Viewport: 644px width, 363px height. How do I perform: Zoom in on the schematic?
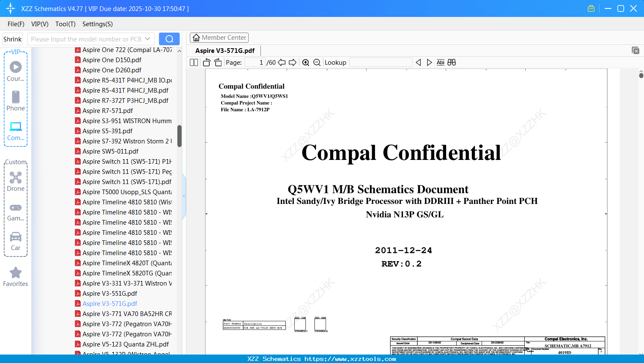tap(306, 63)
